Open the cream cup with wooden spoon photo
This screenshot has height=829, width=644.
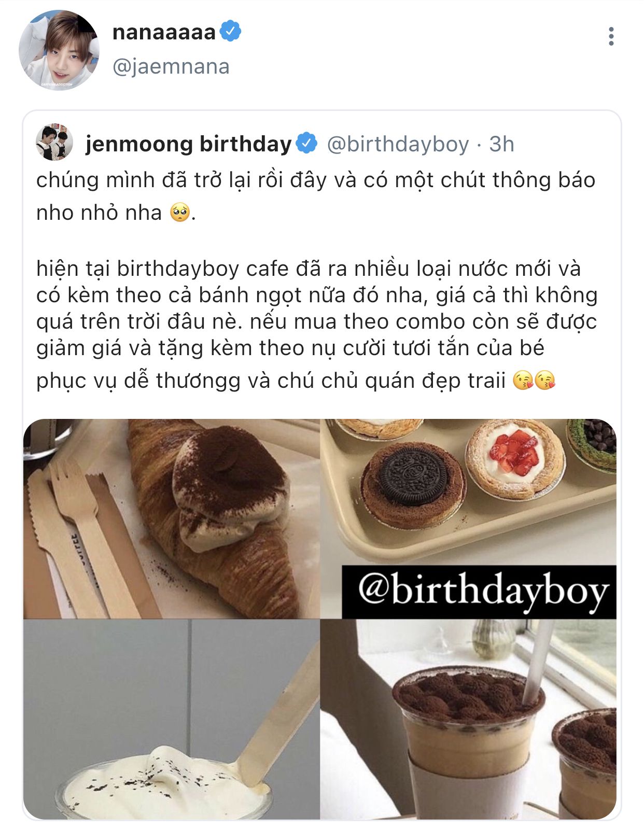(x=171, y=720)
